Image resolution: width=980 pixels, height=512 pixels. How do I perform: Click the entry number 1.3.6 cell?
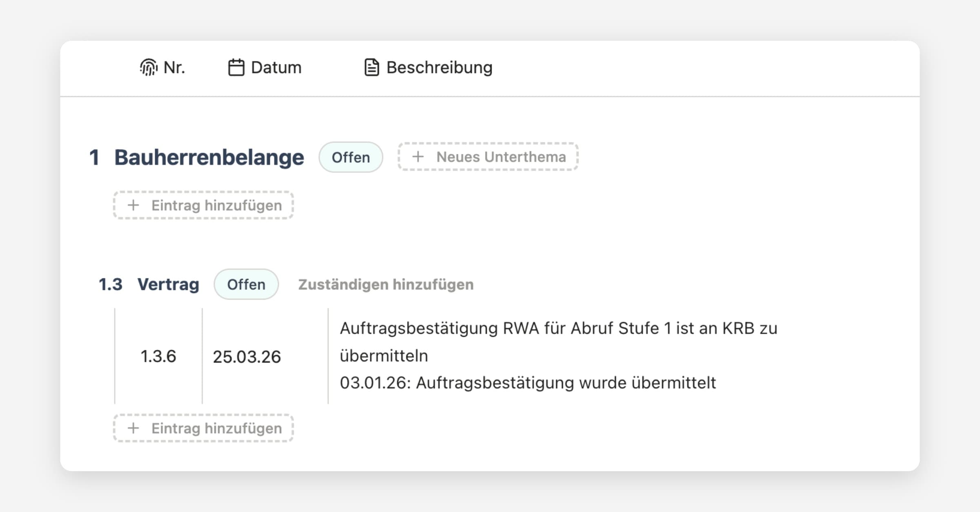[158, 356]
